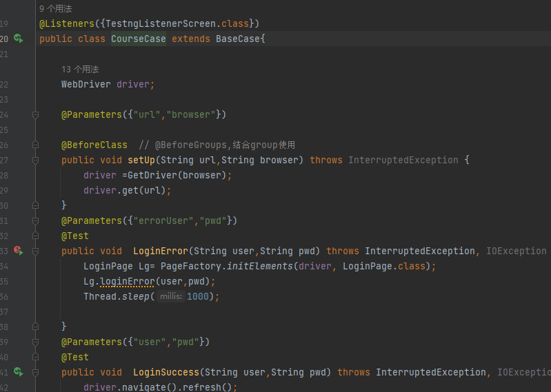This screenshot has height=392, width=551.
Task: Click line number 33 in gutter
Action: pos(4,251)
